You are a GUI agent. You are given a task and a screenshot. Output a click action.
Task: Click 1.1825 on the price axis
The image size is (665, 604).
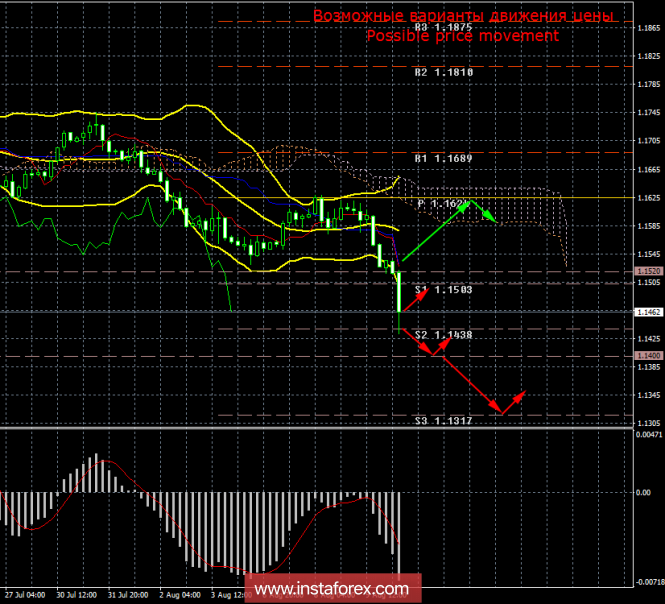pos(649,56)
